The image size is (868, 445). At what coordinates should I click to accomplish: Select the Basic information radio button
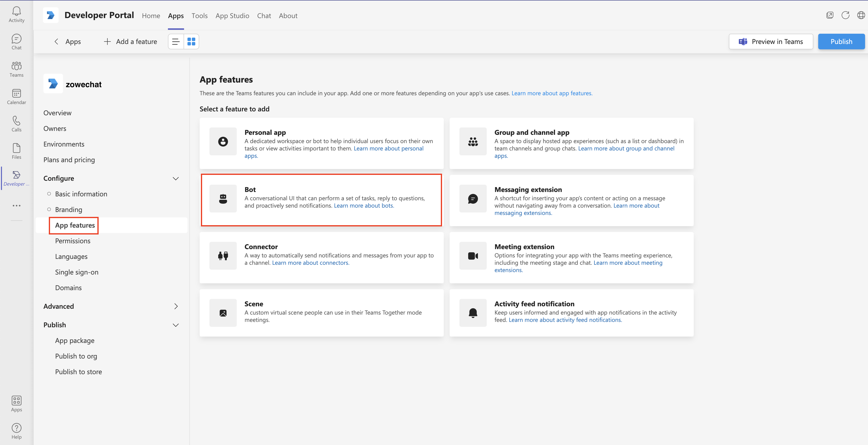49,193
